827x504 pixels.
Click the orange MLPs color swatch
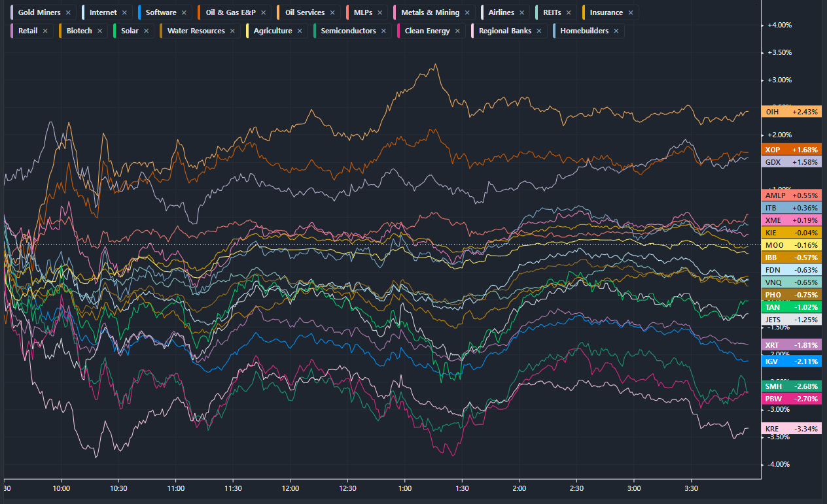(348, 12)
